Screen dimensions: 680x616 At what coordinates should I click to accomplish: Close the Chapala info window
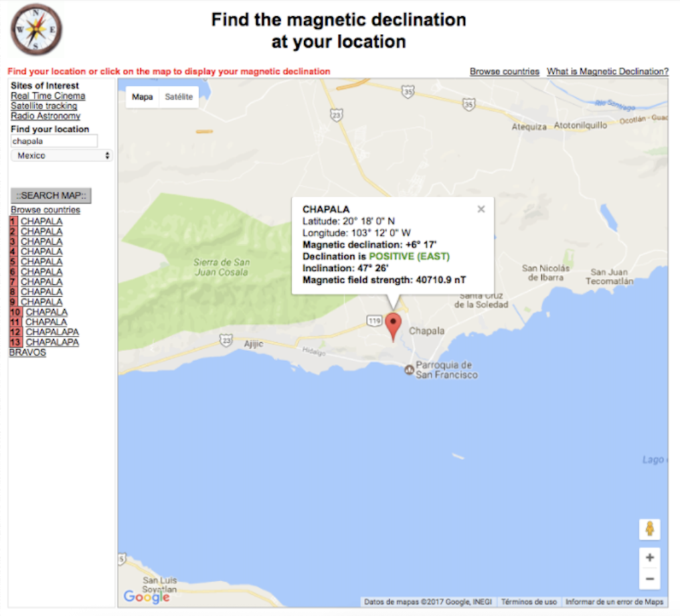[x=481, y=209]
